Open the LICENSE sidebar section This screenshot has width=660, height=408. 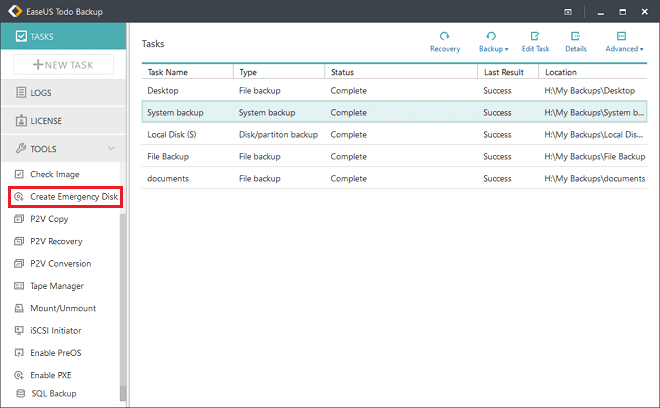click(64, 120)
